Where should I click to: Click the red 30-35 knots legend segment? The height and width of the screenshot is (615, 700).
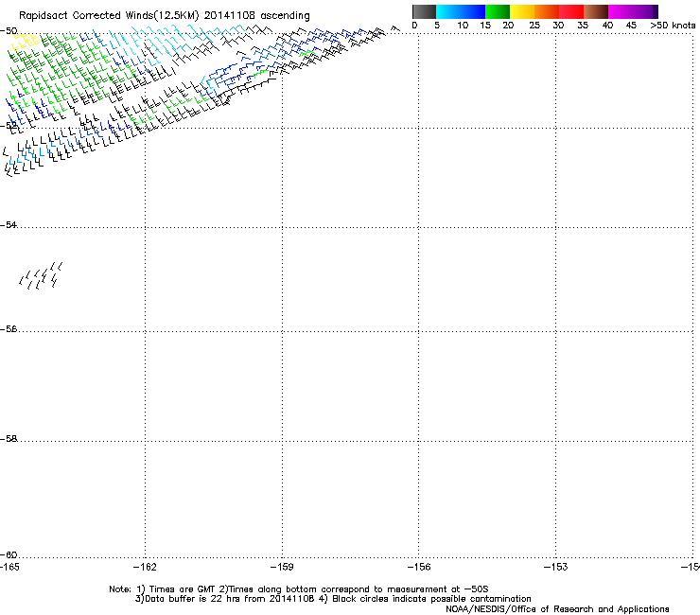[571, 11]
